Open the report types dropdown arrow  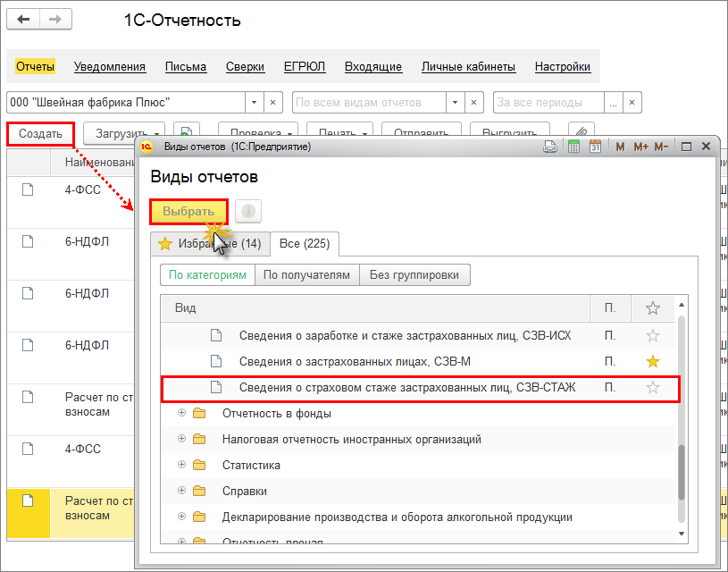point(456,103)
